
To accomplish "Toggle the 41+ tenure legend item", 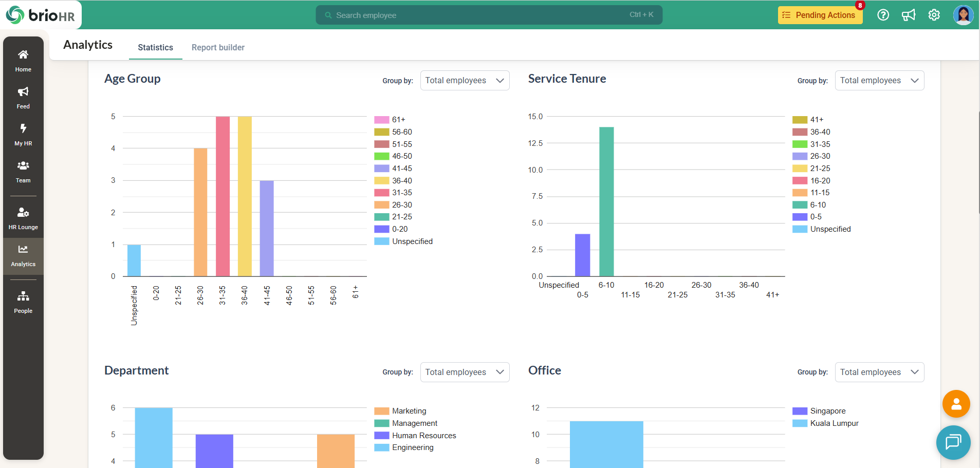I will click(808, 120).
